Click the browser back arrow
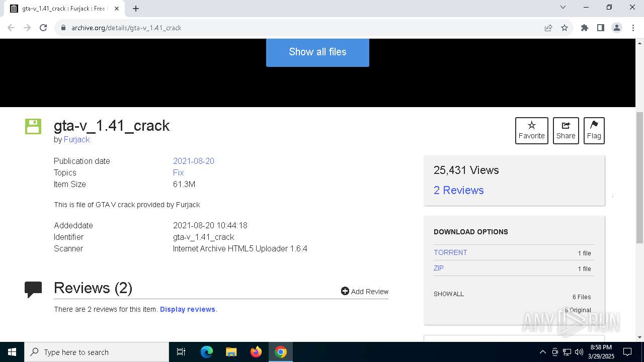The height and width of the screenshot is (362, 644). click(x=11, y=28)
